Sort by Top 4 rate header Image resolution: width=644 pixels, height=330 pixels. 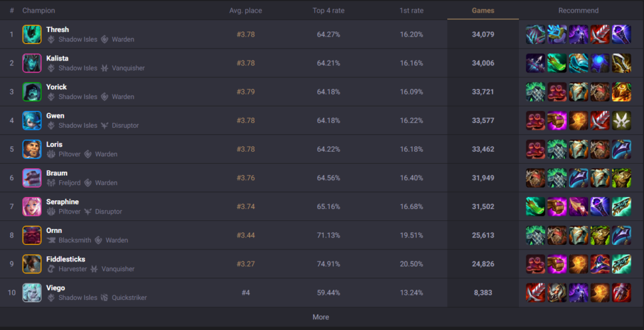tap(328, 11)
